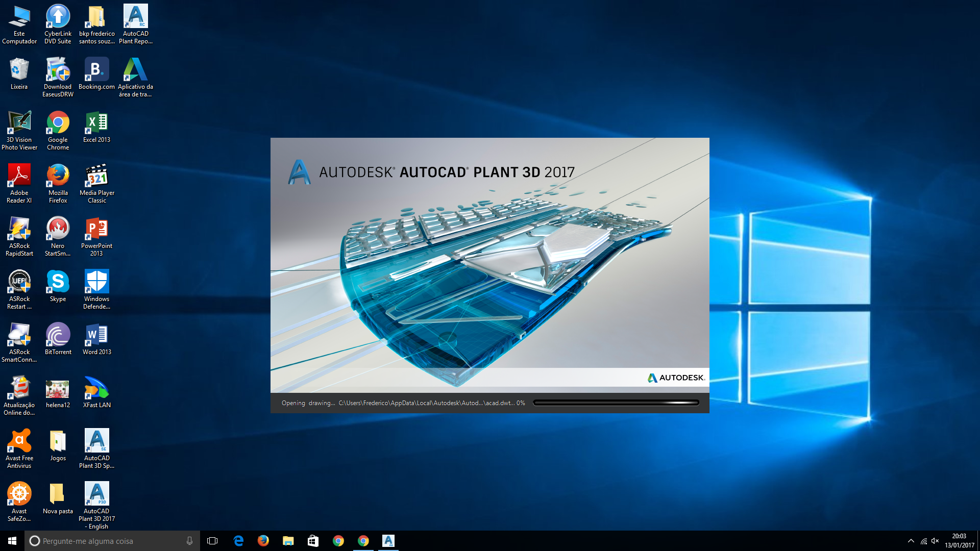980x551 pixels.
Task: Select AutoCAD Plant Report Creator desktop icon
Action: 136,24
